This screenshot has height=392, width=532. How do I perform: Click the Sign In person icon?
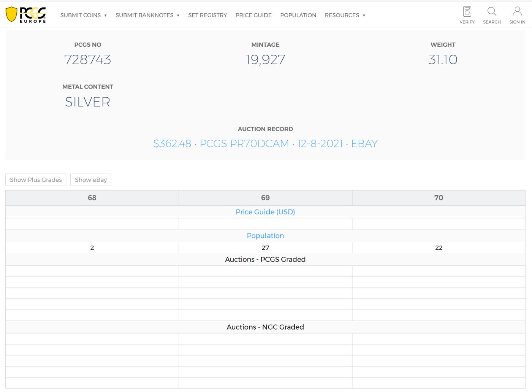point(517,12)
